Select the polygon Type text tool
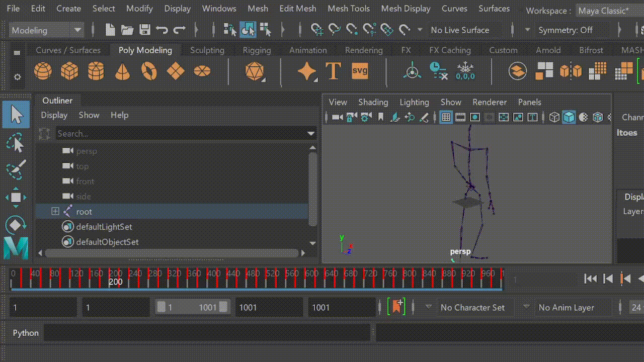 (x=334, y=71)
